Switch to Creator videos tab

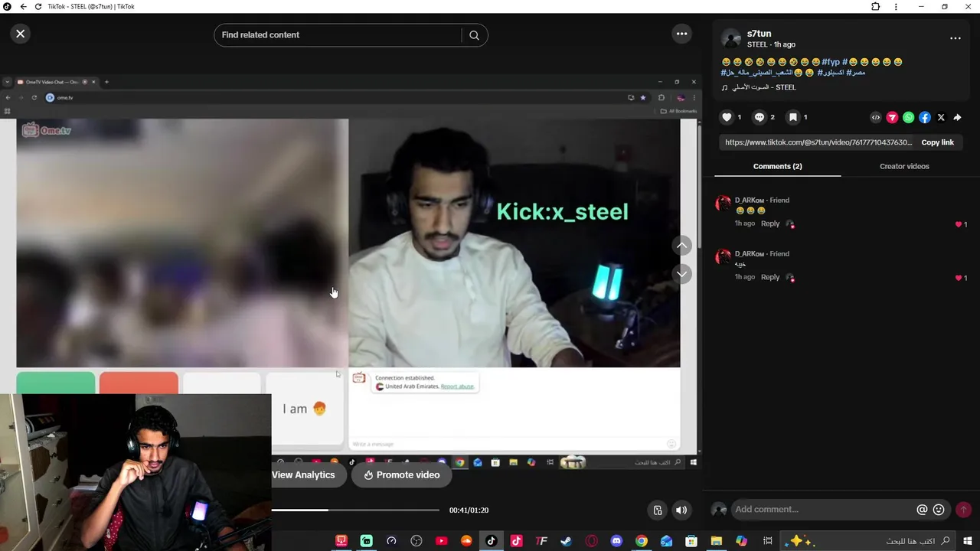[904, 166]
